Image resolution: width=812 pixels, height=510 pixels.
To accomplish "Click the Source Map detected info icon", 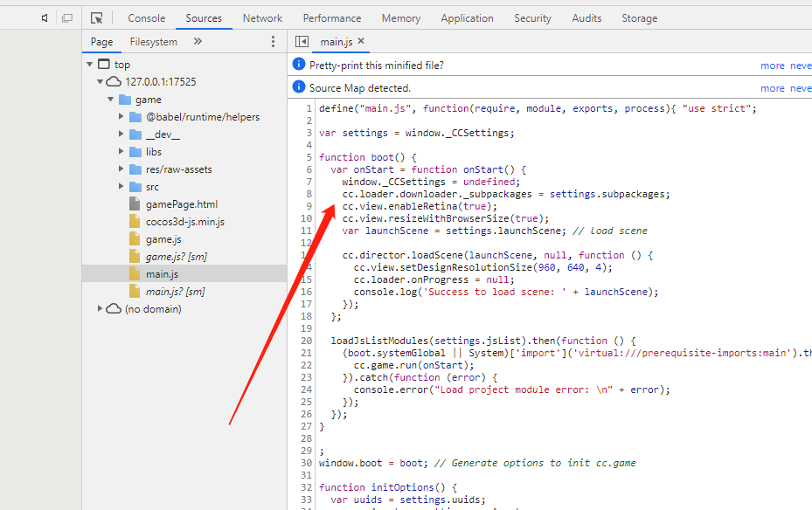I will click(x=299, y=87).
